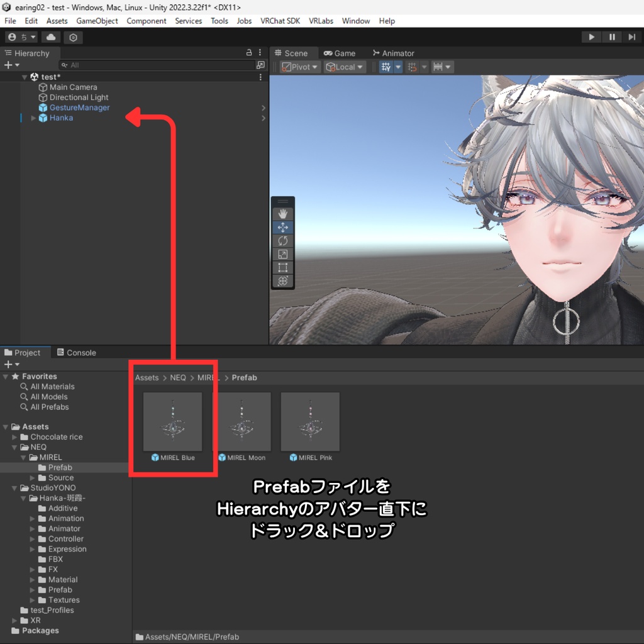The width and height of the screenshot is (644, 644).
Task: Collapse the Assets root folder
Action: 5,427
